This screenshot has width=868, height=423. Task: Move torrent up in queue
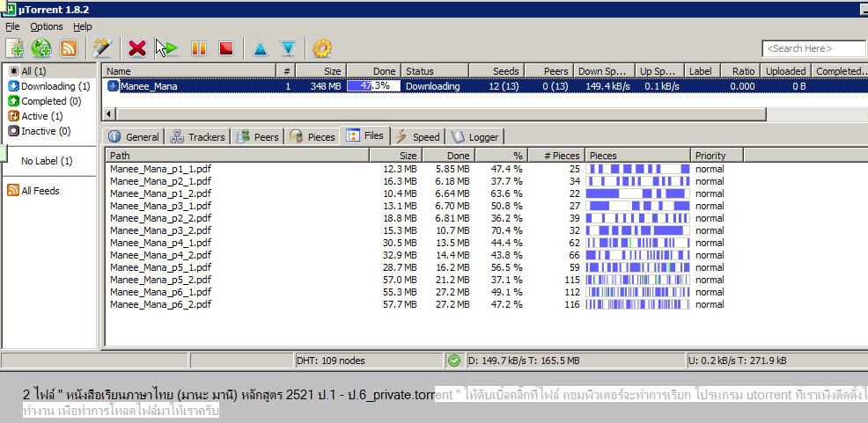(x=260, y=48)
